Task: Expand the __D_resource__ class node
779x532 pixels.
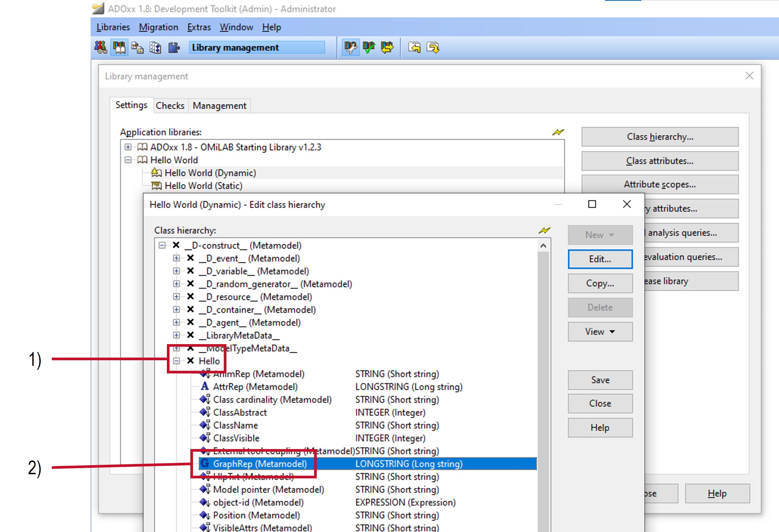Action: (x=176, y=297)
